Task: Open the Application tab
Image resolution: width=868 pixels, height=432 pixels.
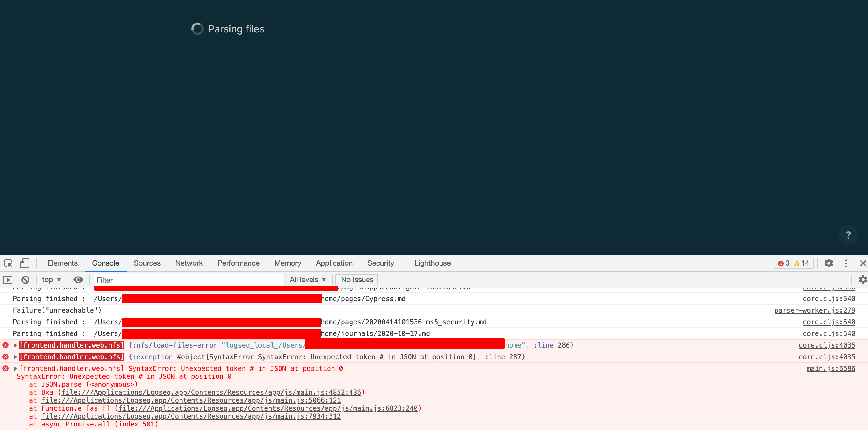Action: (334, 263)
